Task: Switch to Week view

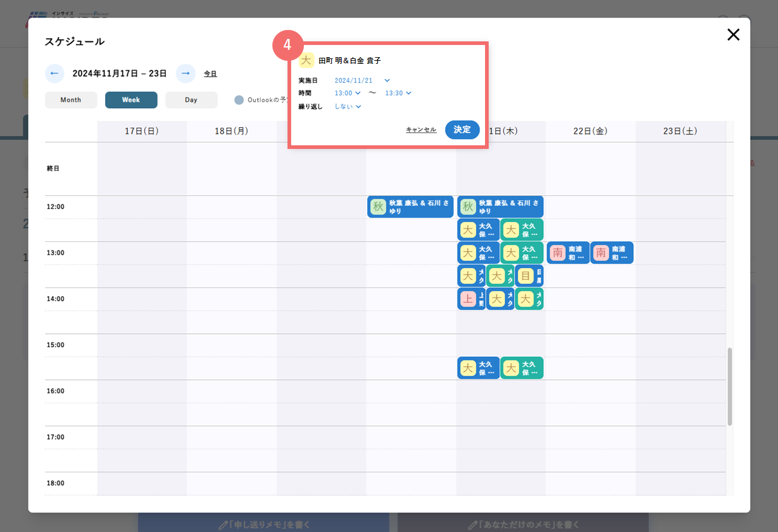Action: click(131, 100)
